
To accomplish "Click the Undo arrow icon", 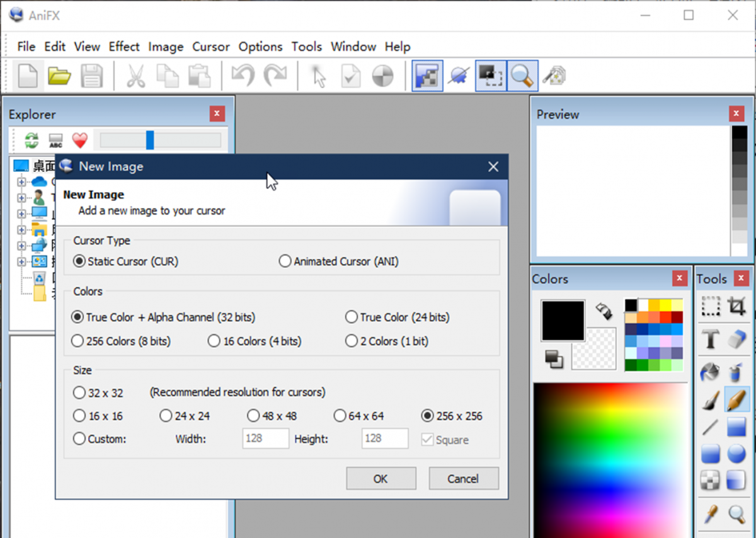I will coord(243,76).
